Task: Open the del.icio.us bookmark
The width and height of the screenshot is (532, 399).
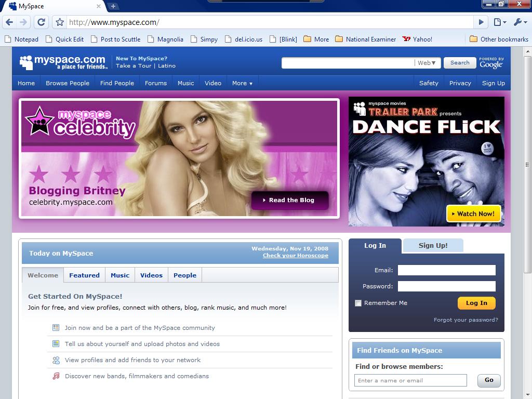Action: point(244,39)
